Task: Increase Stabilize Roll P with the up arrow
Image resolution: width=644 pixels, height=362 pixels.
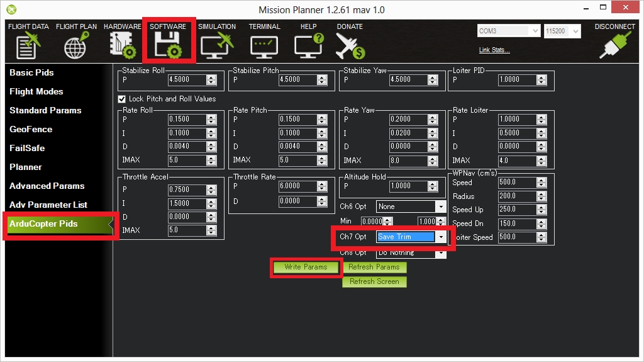Action: pyautogui.click(x=211, y=77)
